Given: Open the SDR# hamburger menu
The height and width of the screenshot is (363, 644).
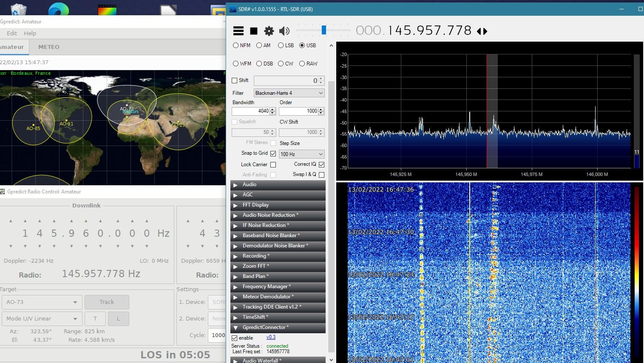Looking at the screenshot, I should click(238, 31).
